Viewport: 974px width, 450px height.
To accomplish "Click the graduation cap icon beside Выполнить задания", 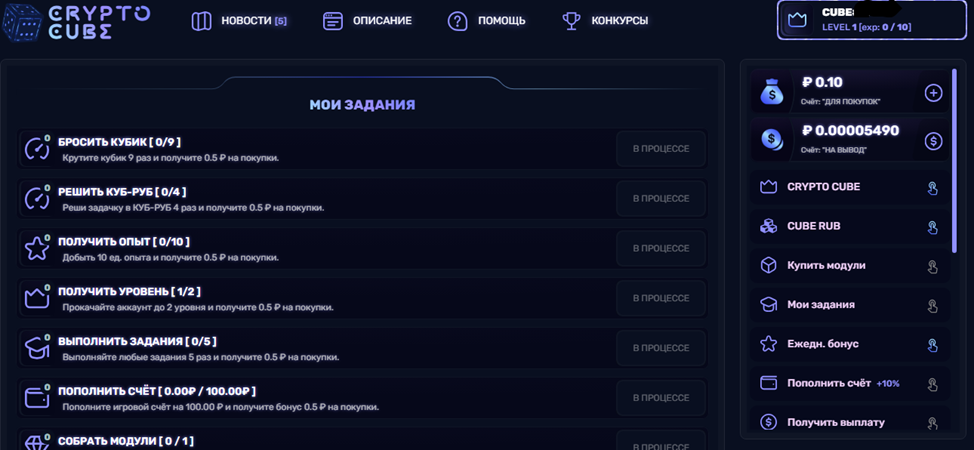I will (x=37, y=348).
